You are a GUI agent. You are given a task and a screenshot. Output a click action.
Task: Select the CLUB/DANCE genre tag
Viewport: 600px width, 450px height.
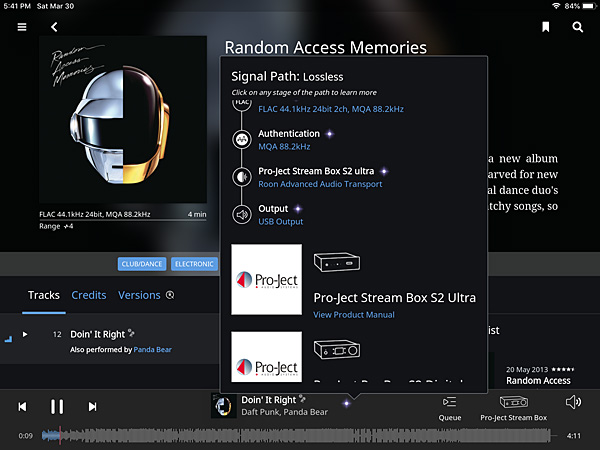click(x=142, y=264)
